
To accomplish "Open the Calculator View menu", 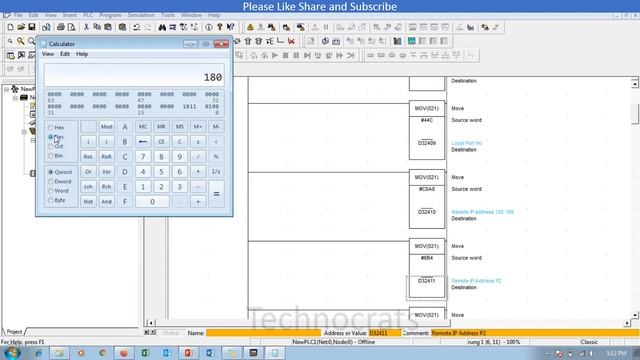I will tap(48, 54).
